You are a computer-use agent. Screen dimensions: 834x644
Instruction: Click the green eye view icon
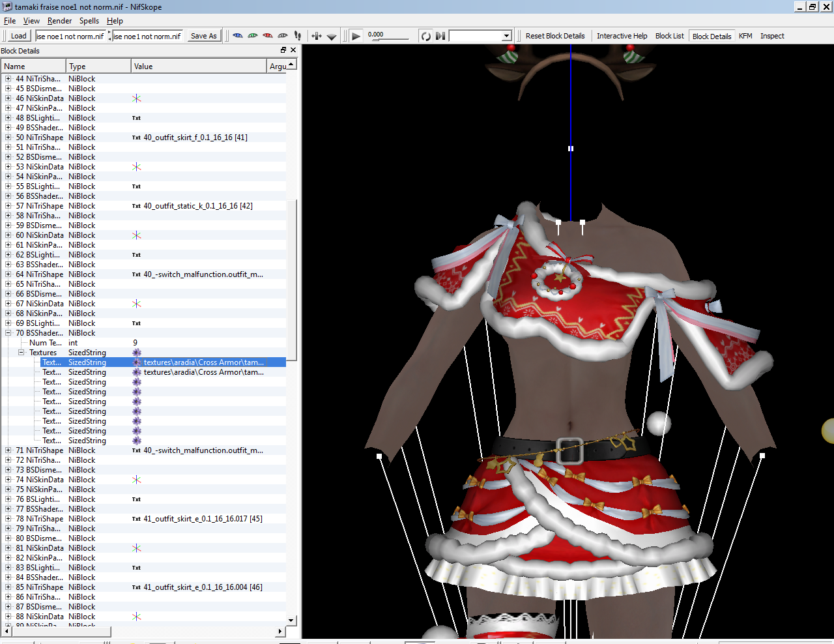(253, 36)
